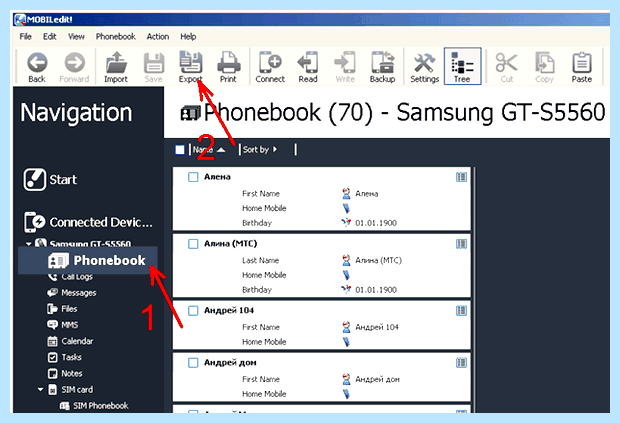Click Алена's Birthday value 01.01.1900
Image resolution: width=620 pixels, height=423 pixels.
click(376, 223)
